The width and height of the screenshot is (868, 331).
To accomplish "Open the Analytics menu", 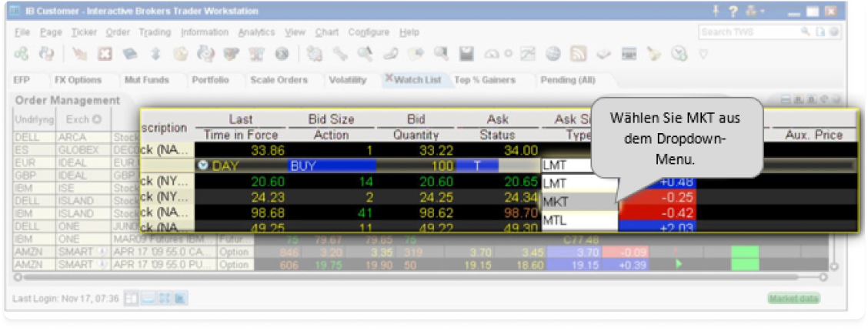I will pyautogui.click(x=256, y=32).
